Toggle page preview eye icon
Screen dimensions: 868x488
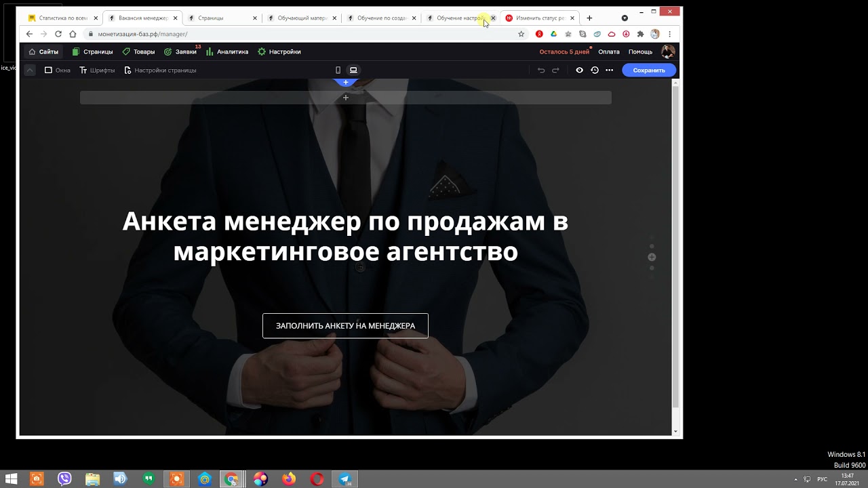point(579,70)
